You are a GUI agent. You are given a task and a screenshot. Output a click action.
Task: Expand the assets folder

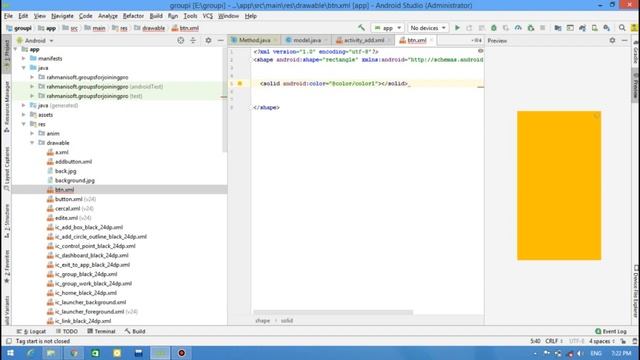point(24,115)
